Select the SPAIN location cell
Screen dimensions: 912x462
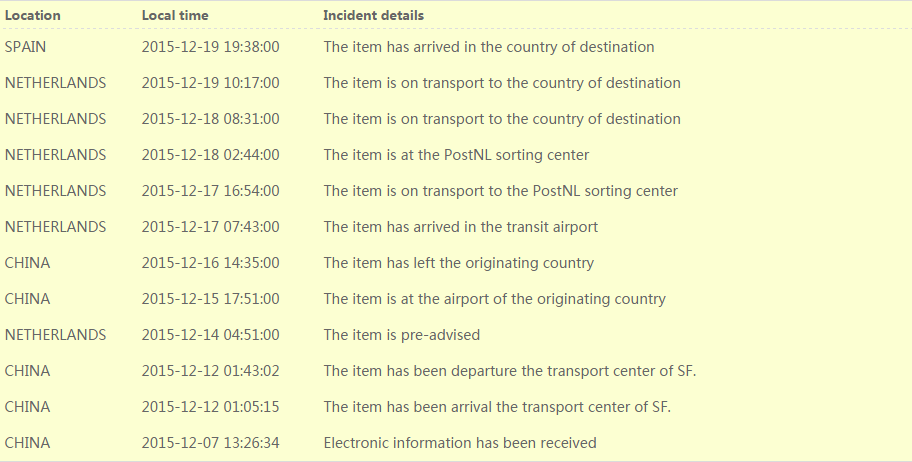[26, 47]
